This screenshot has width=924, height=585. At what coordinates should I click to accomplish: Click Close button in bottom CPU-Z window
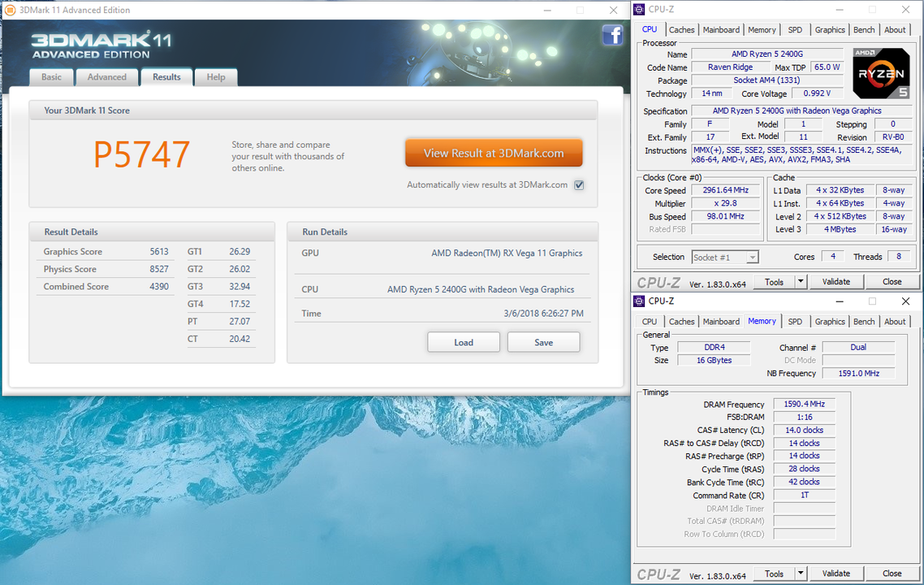892,573
